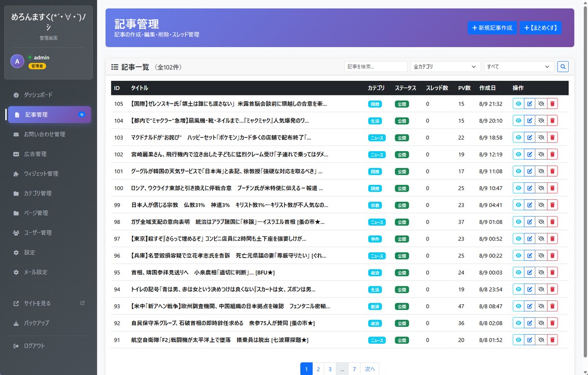
Task: Edit article 96 with its pencil icon
Action: point(530,255)
